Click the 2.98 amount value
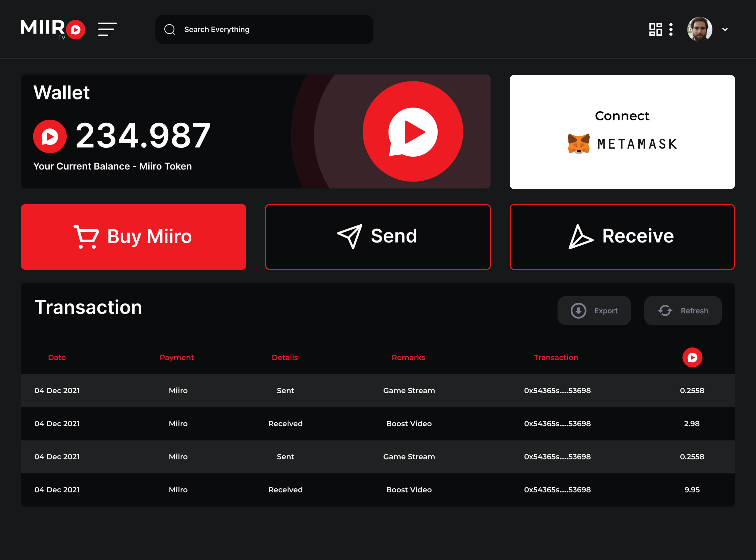 (692, 423)
